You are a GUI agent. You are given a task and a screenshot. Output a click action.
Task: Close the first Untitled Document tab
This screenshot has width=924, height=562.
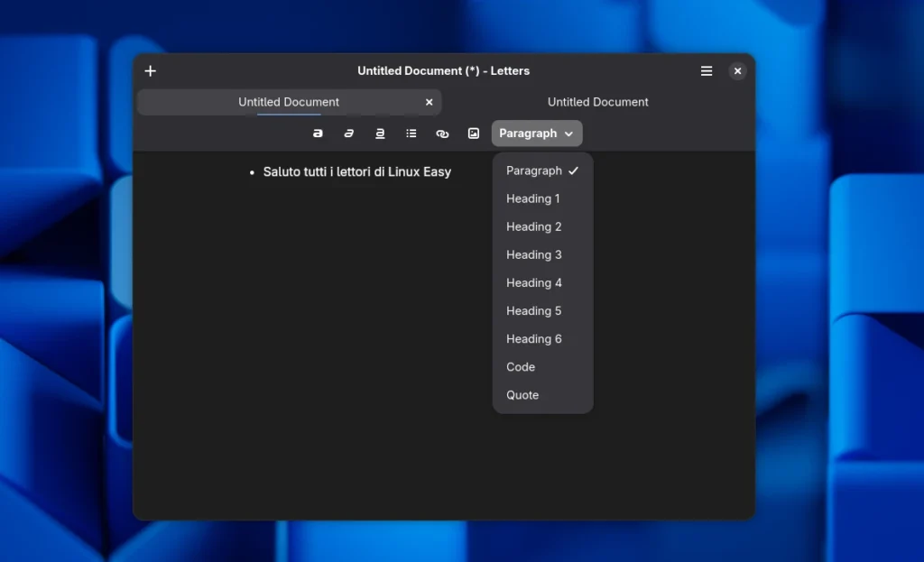coord(430,103)
